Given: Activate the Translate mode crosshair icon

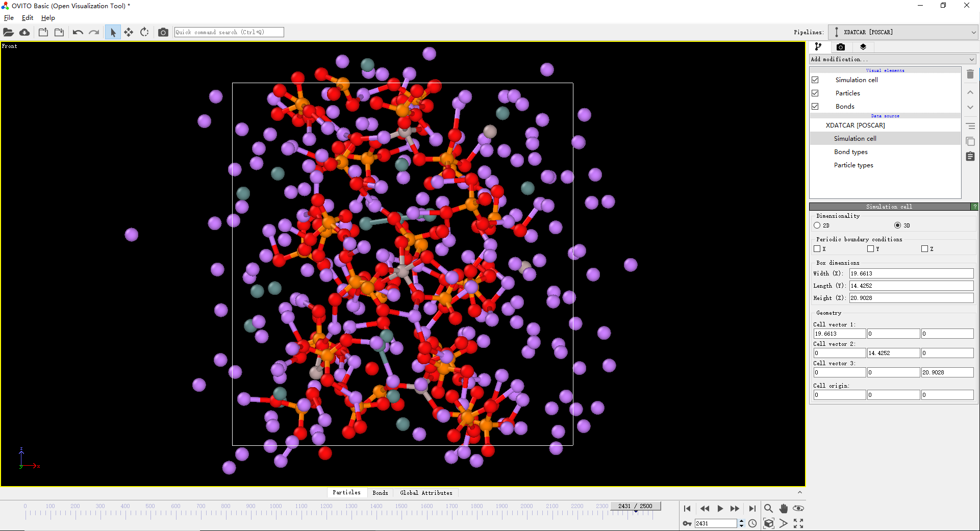Looking at the screenshot, I should click(x=129, y=32).
